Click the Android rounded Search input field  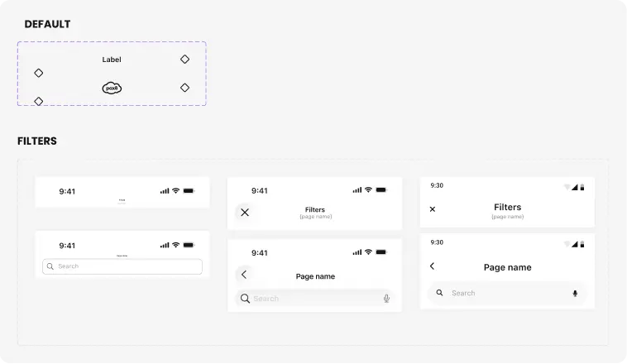click(506, 293)
